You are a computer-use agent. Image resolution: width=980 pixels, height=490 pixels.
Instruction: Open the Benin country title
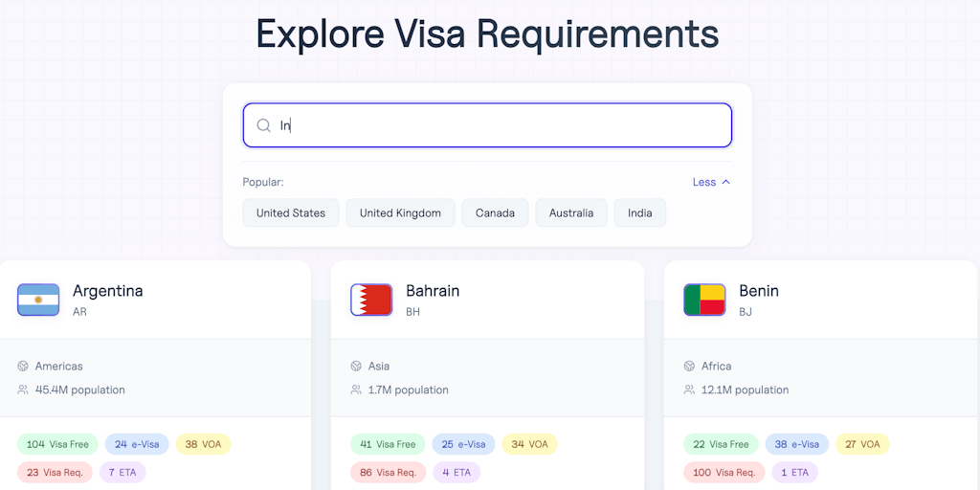point(759,291)
